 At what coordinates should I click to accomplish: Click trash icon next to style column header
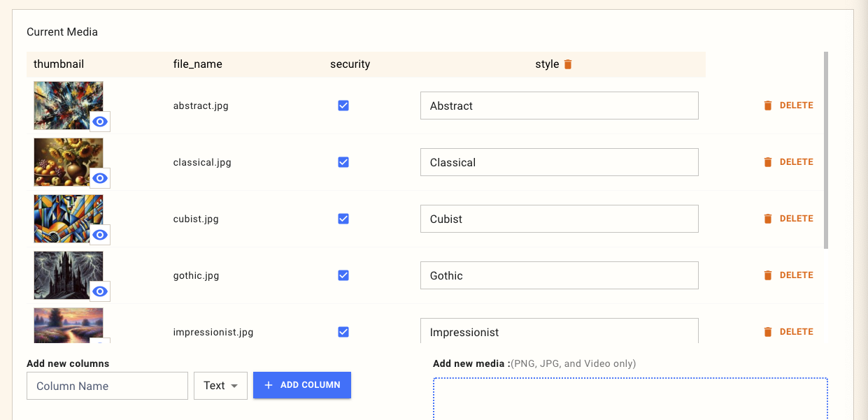[x=568, y=64]
